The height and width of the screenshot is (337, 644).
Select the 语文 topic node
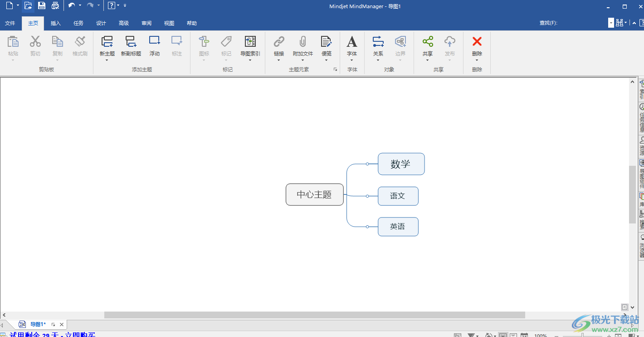(398, 196)
